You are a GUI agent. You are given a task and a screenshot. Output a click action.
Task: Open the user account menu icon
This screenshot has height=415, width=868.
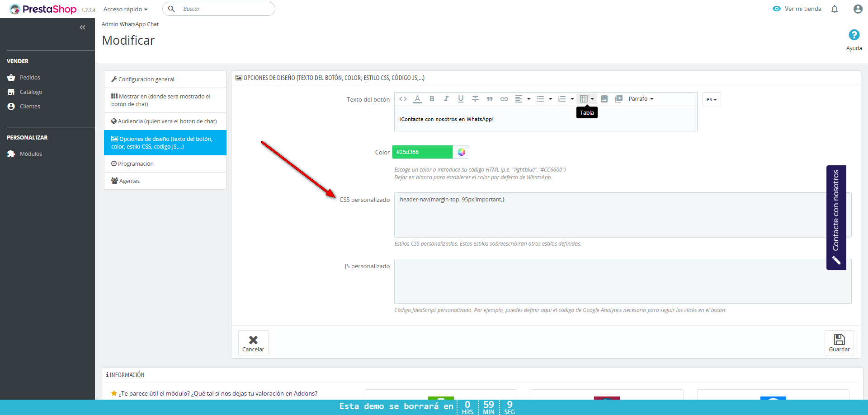pyautogui.click(x=858, y=9)
